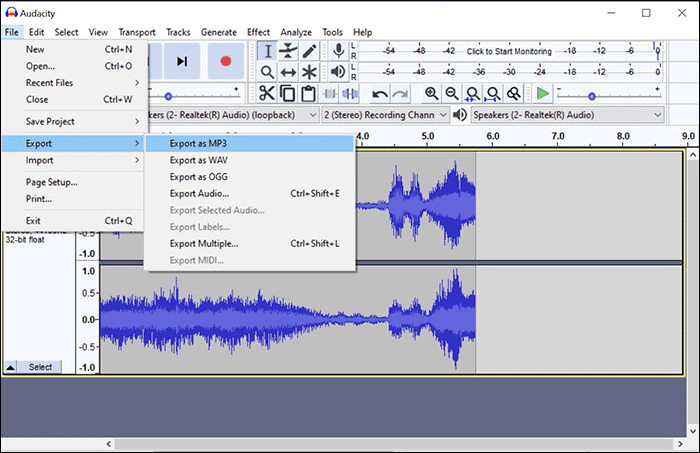Select Export Multiple from the submenu
The width and height of the screenshot is (700, 453).
204,243
